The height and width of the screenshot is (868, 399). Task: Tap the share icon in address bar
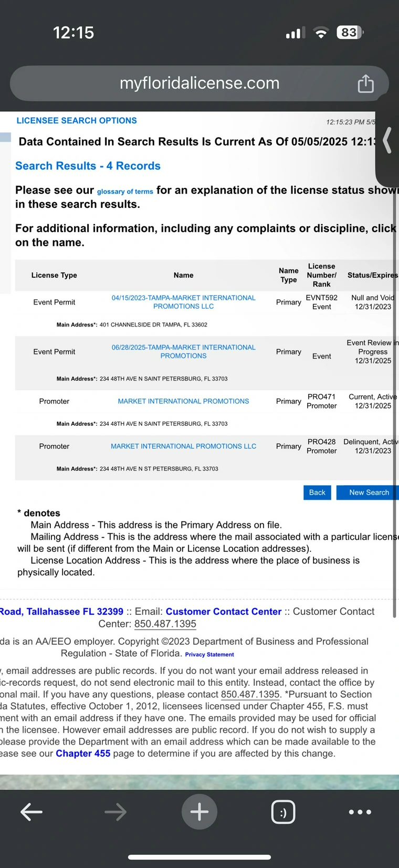pyautogui.click(x=365, y=83)
